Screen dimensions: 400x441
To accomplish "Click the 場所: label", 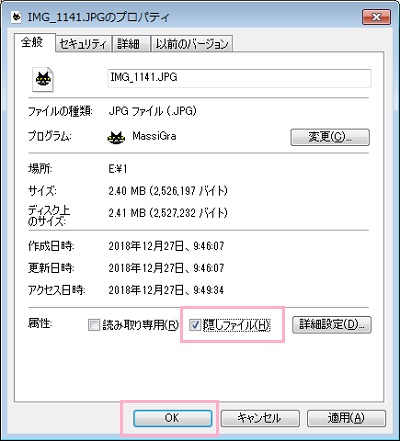I will [x=40, y=169].
